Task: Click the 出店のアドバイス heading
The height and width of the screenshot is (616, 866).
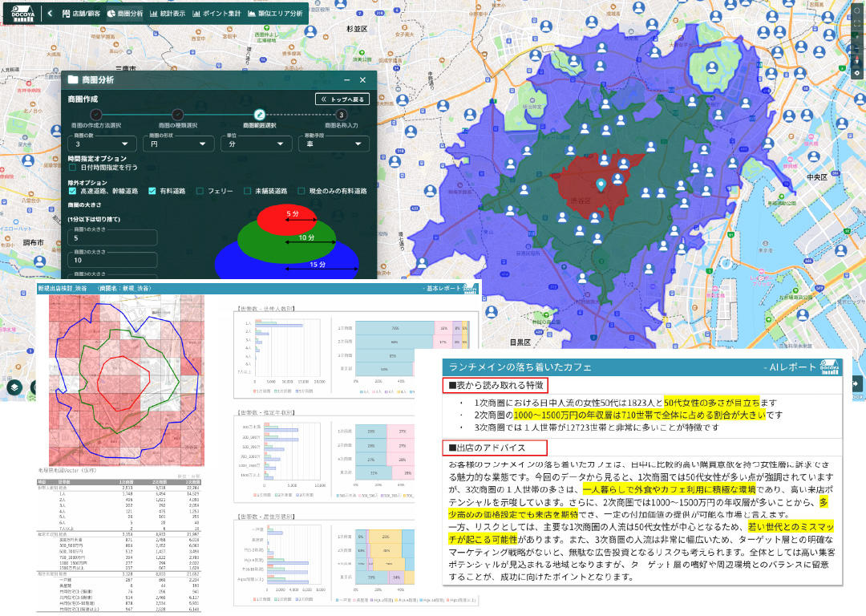Action: pyautogui.click(x=495, y=448)
